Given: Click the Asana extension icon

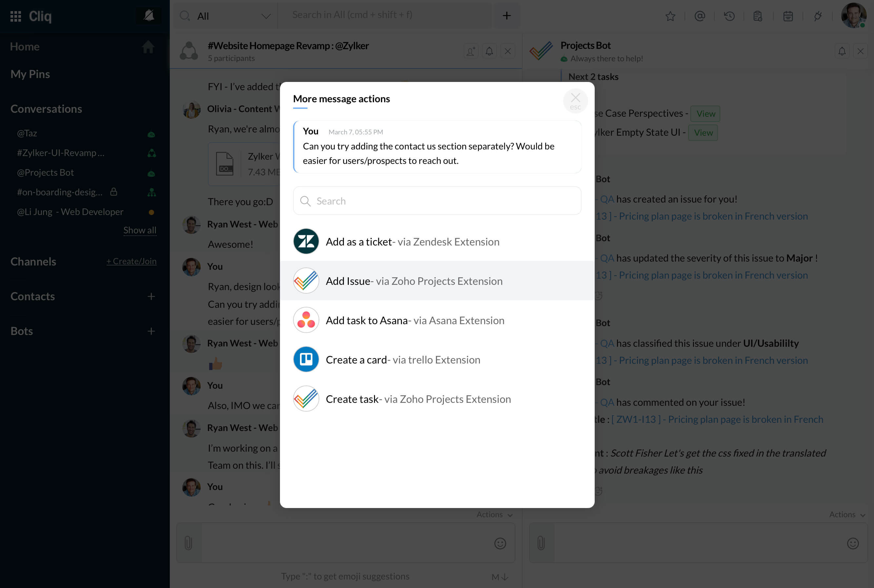Looking at the screenshot, I should pyautogui.click(x=306, y=320).
